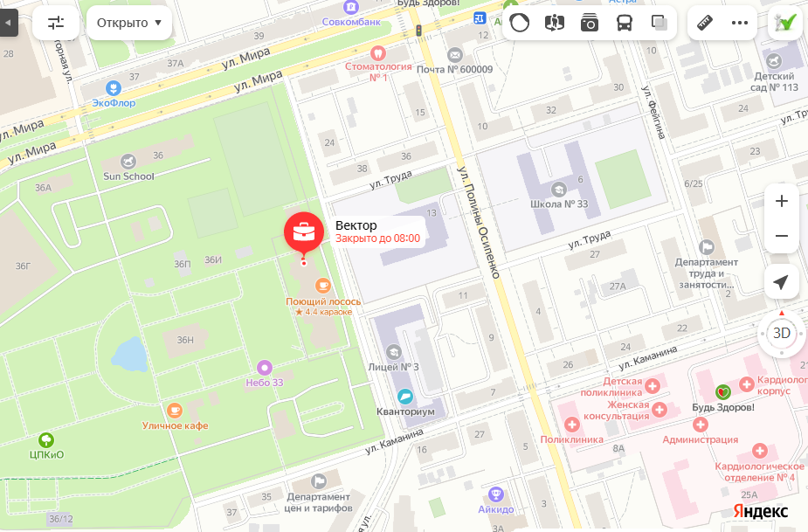
Task: Expand the Открыто filter dropdown
Action: (129, 23)
